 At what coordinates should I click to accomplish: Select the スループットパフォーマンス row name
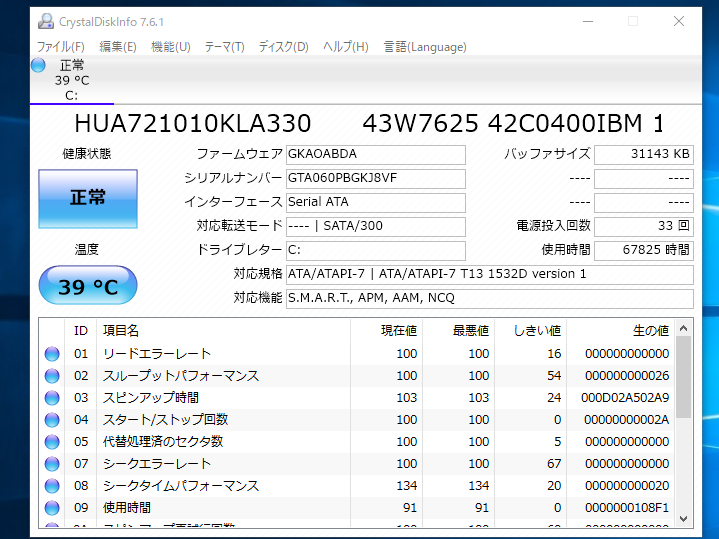pos(181,376)
